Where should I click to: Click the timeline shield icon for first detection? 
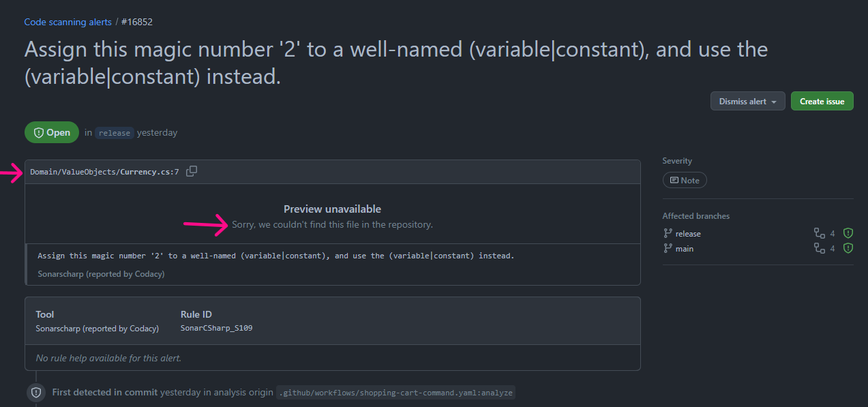pos(35,393)
